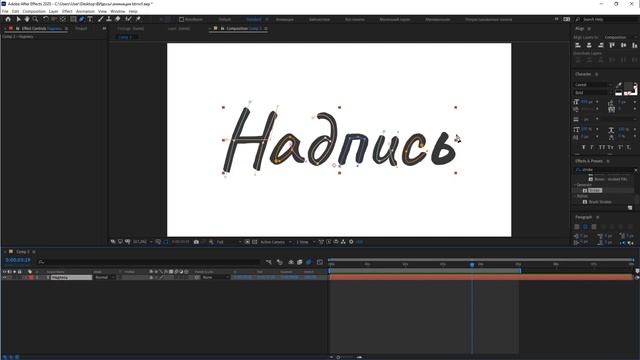
Task: Toggle left paragraph alignment in Paragraph panel
Action: click(x=577, y=227)
